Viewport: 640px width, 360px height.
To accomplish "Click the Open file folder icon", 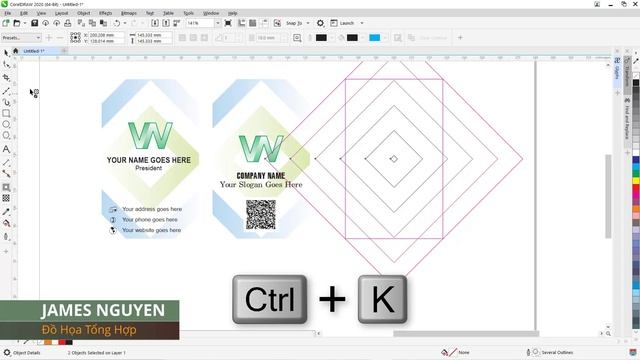I will pyautogui.click(x=17, y=23).
